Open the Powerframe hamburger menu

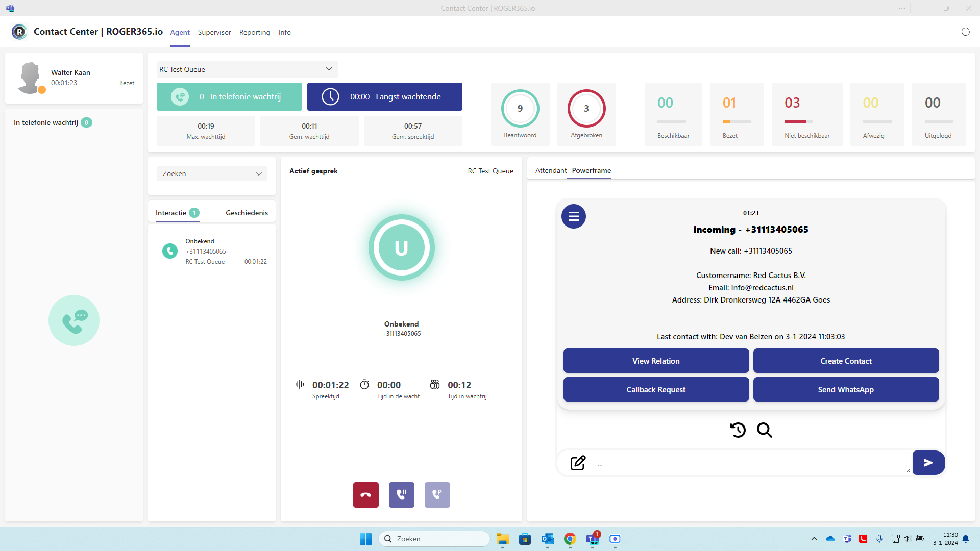573,216
